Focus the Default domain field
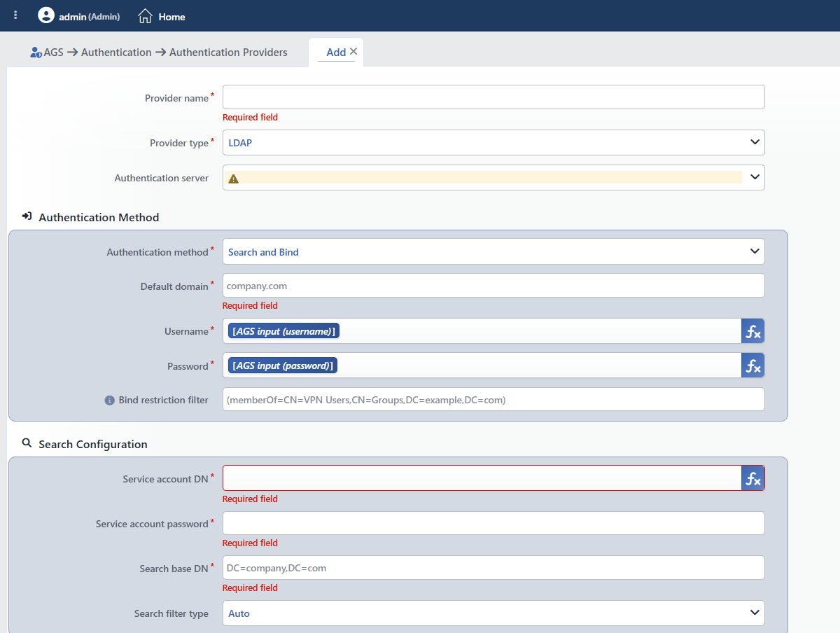Viewport: 840px width, 633px height. click(493, 286)
